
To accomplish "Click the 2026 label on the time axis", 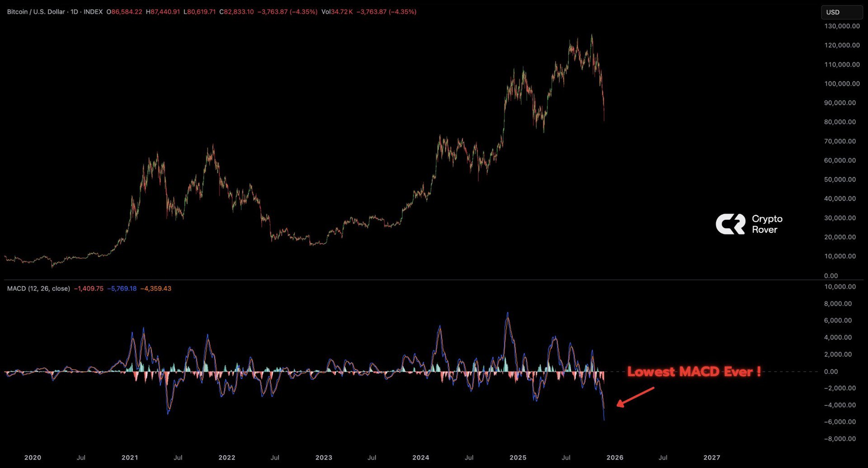I will point(614,458).
